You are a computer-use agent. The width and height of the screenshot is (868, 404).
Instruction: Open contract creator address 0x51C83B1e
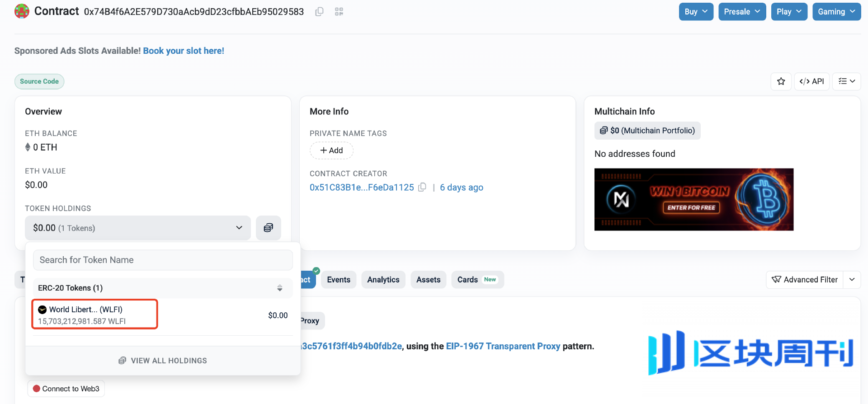[x=362, y=187]
